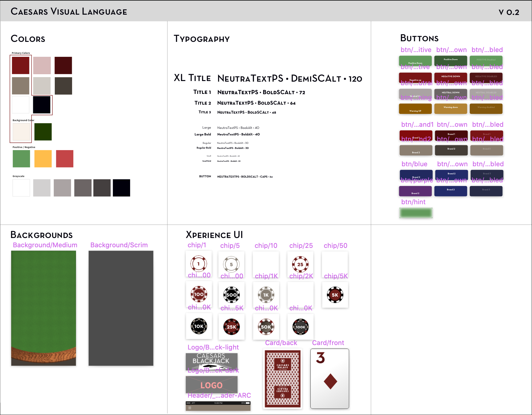Click the 'Caesars Visual Language' page title
The width and height of the screenshot is (532, 415).
pos(69,11)
